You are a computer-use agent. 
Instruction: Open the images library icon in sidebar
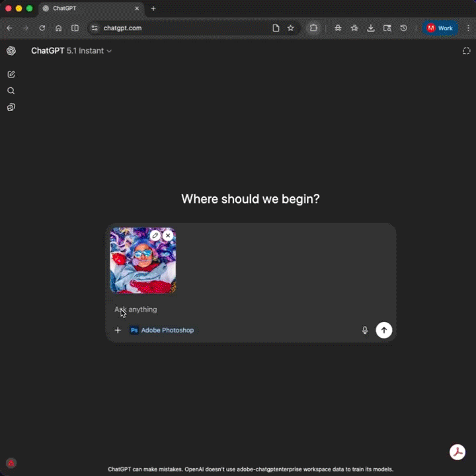tap(11, 107)
